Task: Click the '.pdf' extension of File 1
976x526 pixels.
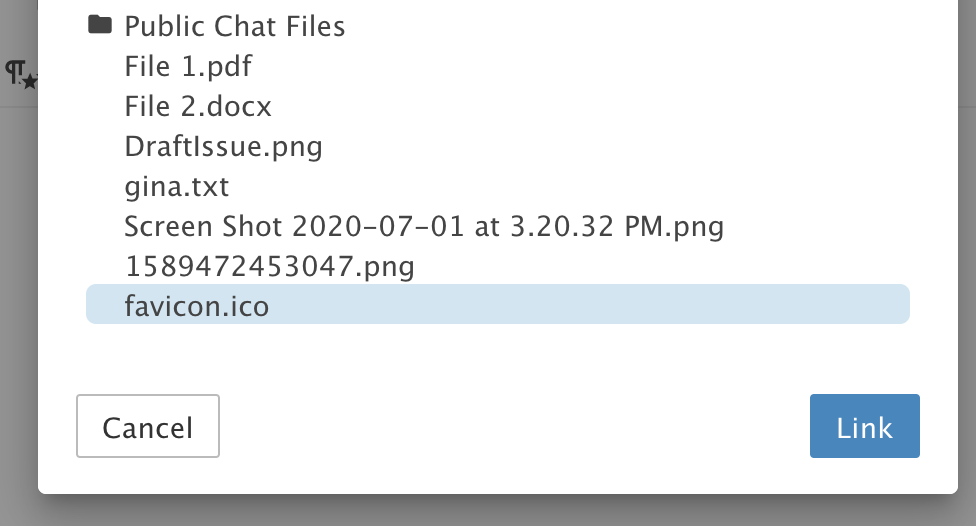Action: (229, 66)
